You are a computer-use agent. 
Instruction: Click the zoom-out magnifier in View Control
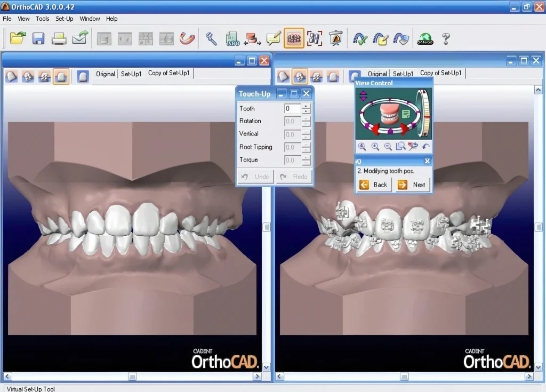[x=388, y=146]
